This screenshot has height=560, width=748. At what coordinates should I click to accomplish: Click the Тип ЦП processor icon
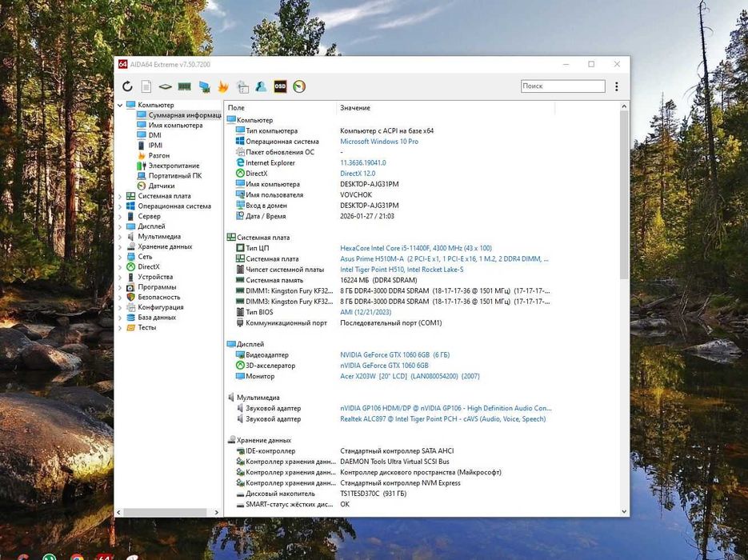click(240, 248)
